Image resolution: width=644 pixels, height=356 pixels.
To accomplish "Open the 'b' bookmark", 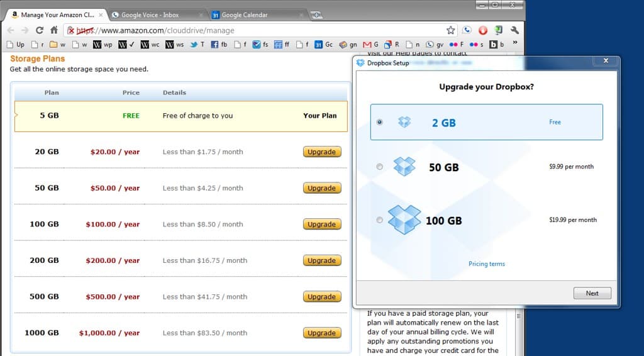I will (497, 45).
